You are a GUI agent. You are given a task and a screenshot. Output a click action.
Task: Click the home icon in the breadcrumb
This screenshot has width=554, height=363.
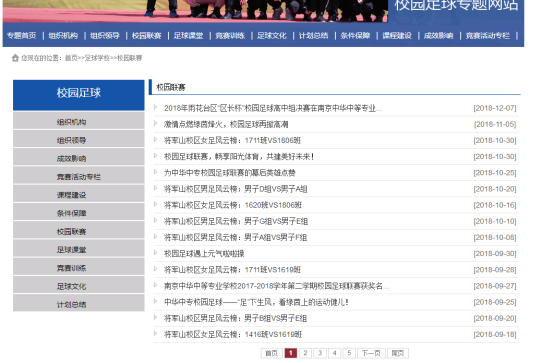click(15, 58)
